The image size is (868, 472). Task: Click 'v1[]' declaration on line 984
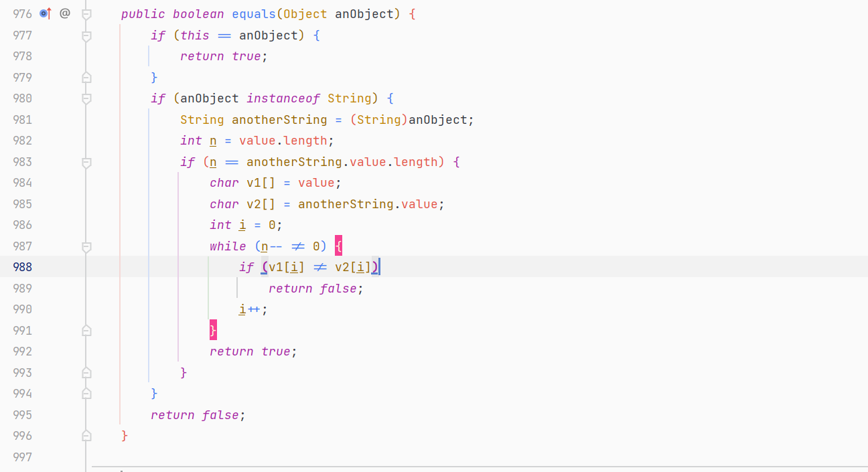261,183
